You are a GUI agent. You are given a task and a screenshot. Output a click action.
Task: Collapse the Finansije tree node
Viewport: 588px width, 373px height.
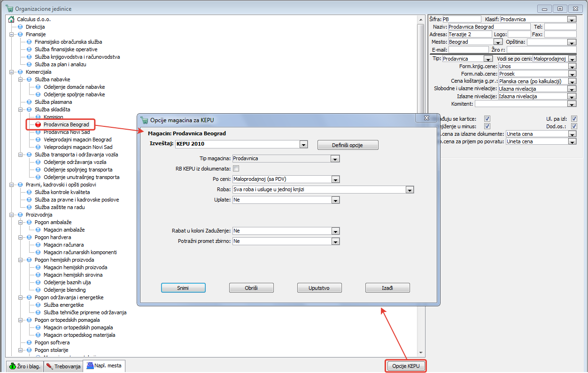pyautogui.click(x=11, y=34)
